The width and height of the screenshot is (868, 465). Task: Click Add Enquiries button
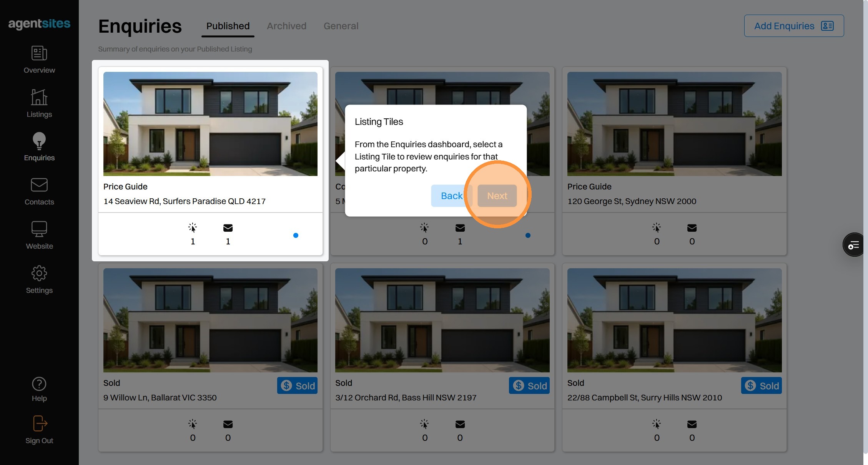coord(794,26)
